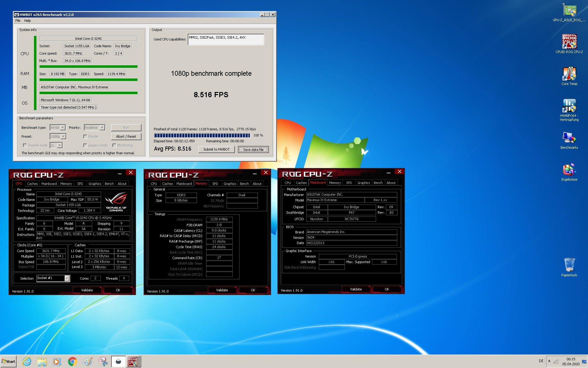Click Validate in left CPU-Z window

[87, 290]
